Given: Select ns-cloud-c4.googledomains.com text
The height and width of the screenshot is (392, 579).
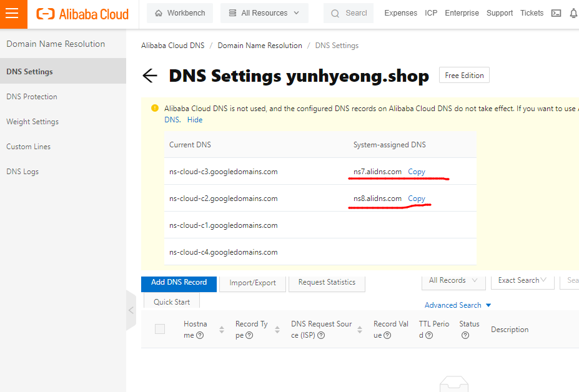Looking at the screenshot, I should click(224, 252).
